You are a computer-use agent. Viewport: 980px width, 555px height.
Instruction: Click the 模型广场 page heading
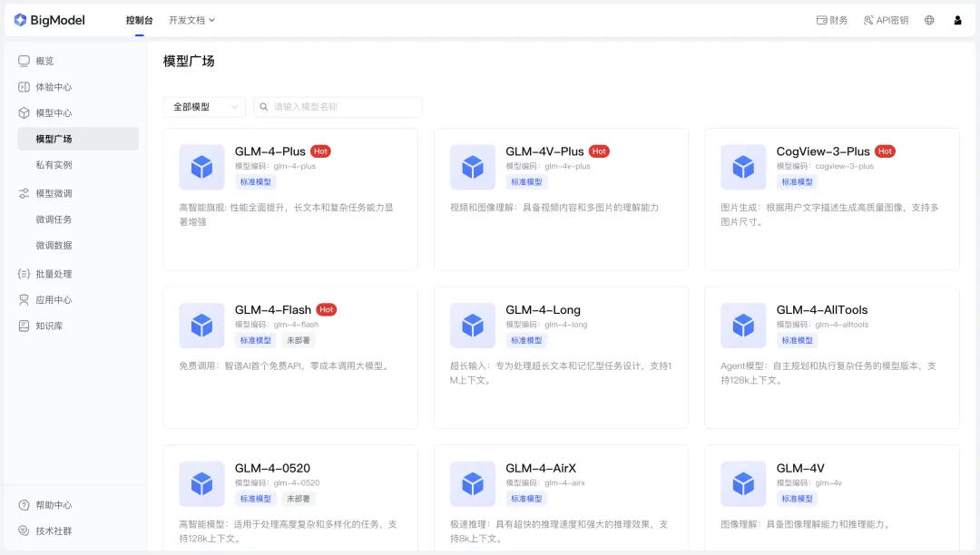point(189,61)
